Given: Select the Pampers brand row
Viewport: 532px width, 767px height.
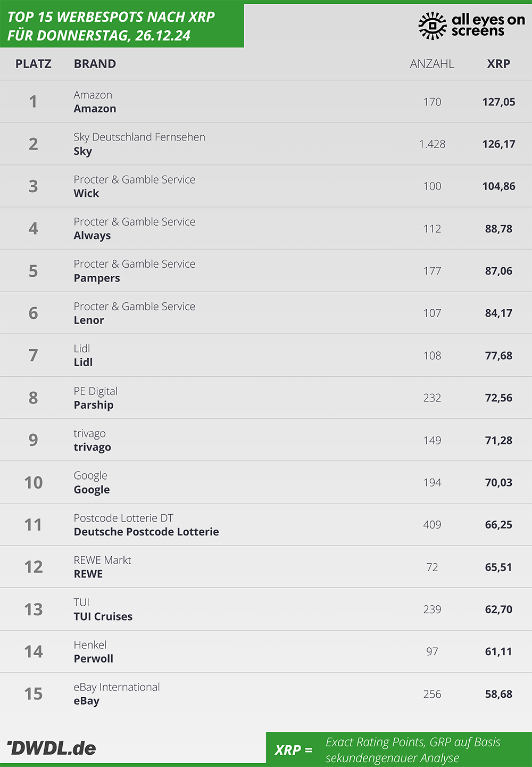Looking at the screenshot, I should pos(266,270).
